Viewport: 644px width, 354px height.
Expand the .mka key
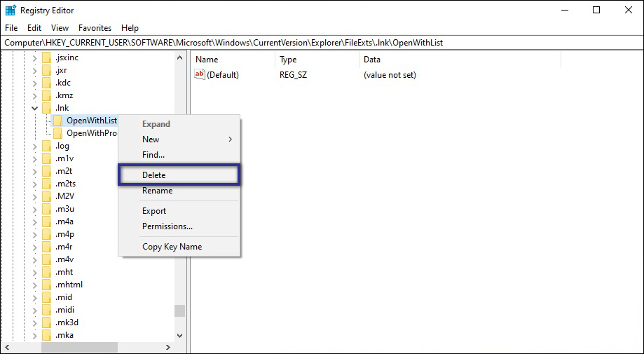[x=35, y=335]
